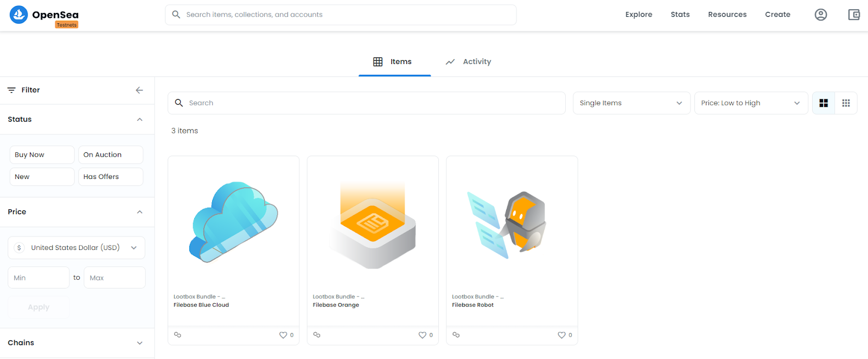Open the Resources menu
This screenshot has height=359, width=868.
[x=727, y=15]
